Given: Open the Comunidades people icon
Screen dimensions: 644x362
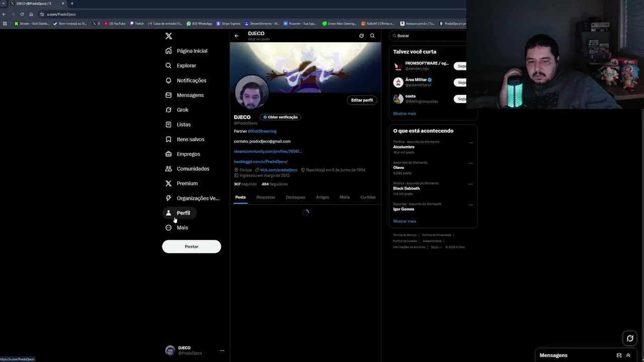Looking at the screenshot, I should pos(169,168).
